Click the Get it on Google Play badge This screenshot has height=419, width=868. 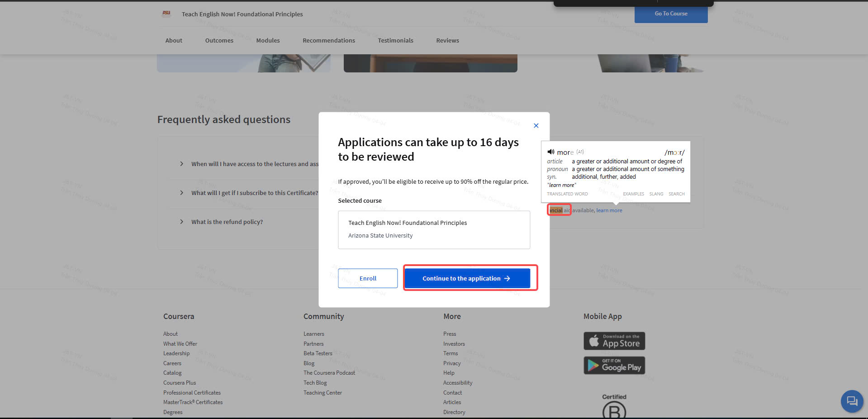click(x=614, y=366)
